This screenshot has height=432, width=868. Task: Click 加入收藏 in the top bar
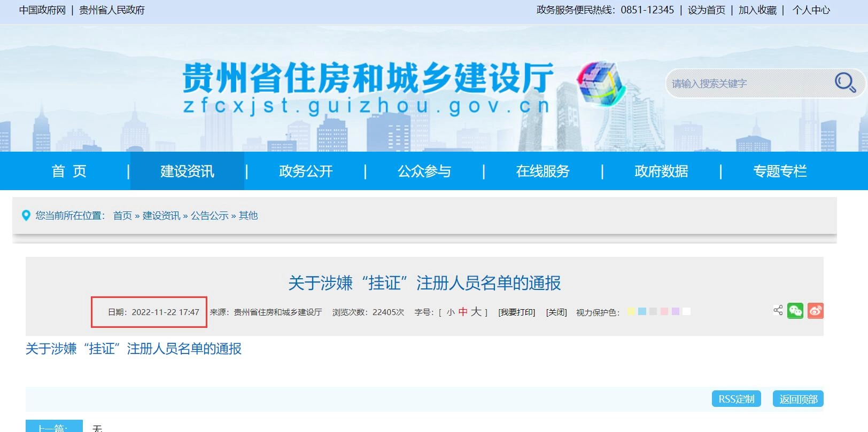coord(757,10)
